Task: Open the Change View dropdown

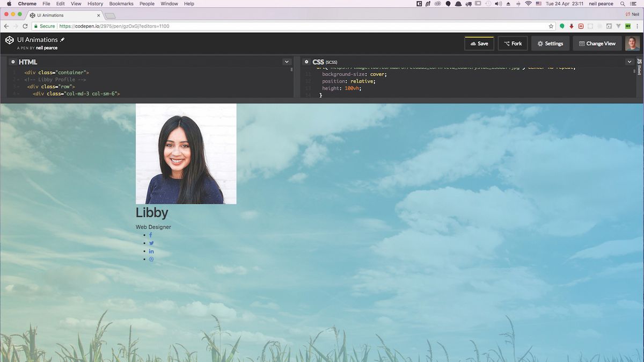Action: 597,43
